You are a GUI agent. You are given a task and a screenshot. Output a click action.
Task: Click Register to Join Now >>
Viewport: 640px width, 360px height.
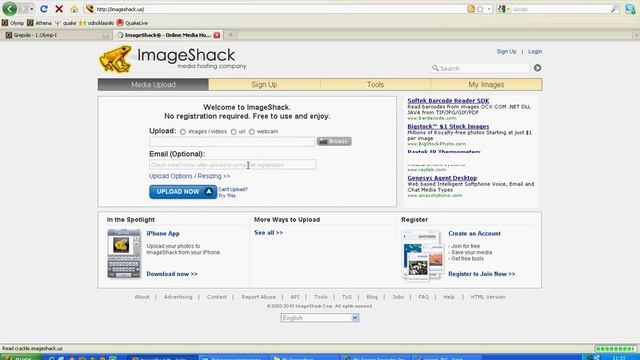pyautogui.click(x=482, y=274)
